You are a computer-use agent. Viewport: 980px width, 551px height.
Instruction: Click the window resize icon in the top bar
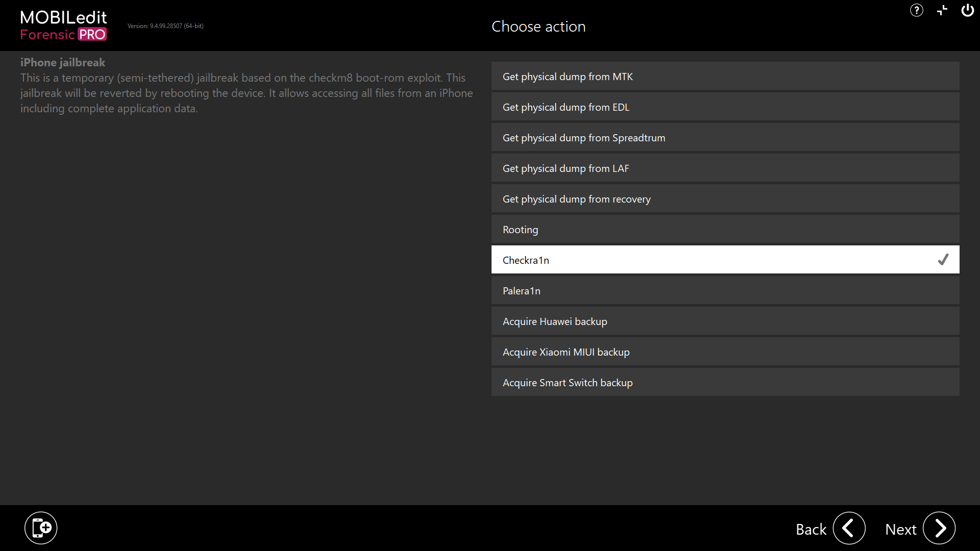(x=942, y=10)
